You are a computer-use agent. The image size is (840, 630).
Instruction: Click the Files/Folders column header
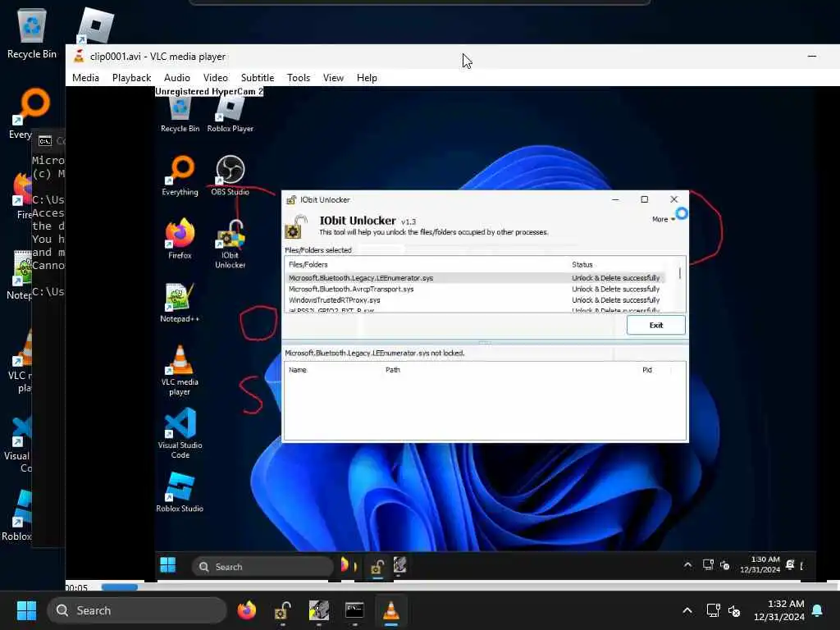coord(308,265)
